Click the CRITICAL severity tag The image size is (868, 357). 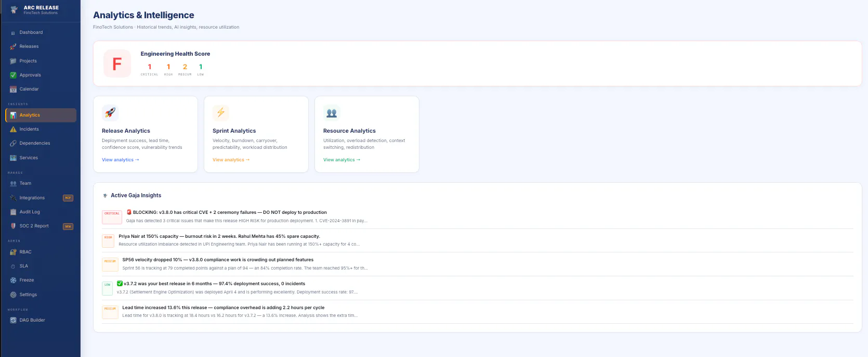pyautogui.click(x=112, y=216)
